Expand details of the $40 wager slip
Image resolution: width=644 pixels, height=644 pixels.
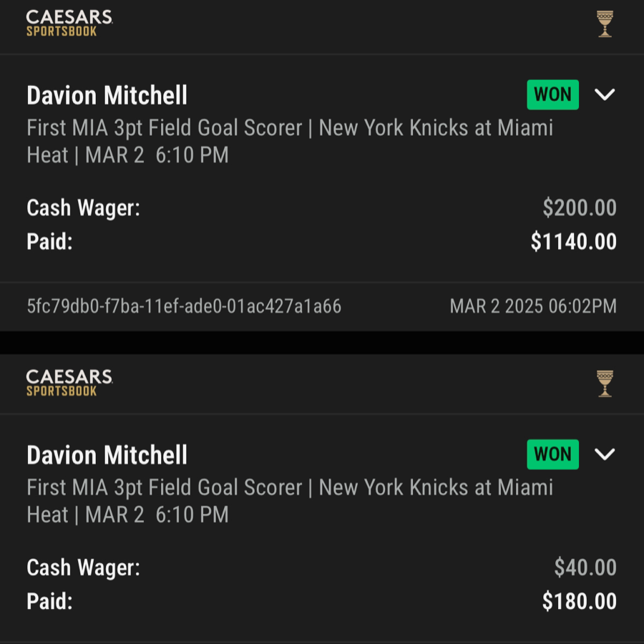pyautogui.click(x=605, y=454)
